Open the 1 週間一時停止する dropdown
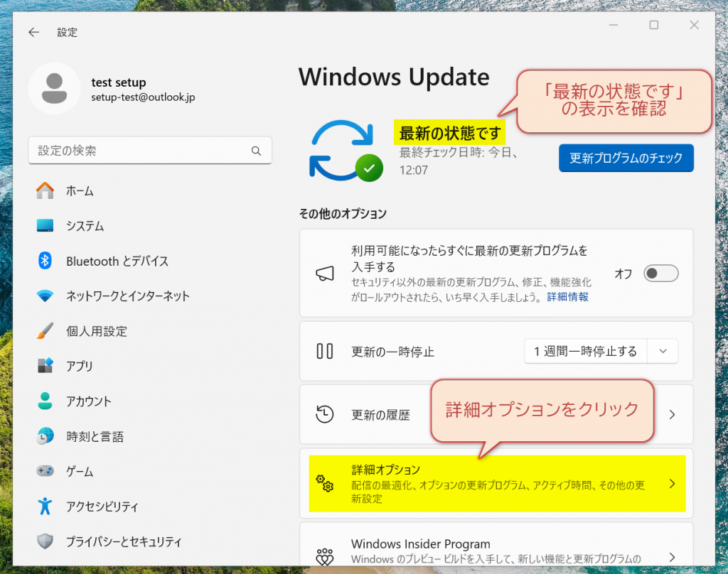 coord(662,350)
